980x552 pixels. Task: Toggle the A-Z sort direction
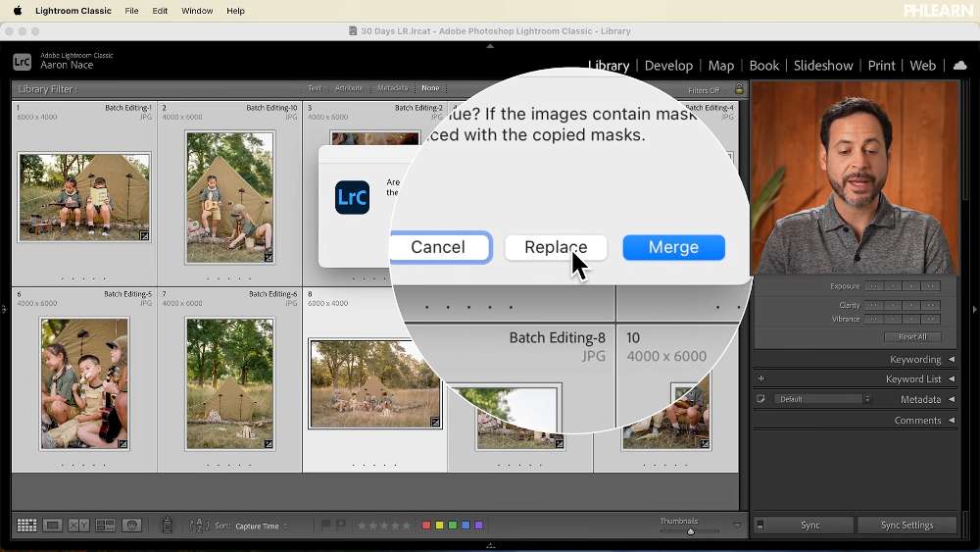(199, 526)
